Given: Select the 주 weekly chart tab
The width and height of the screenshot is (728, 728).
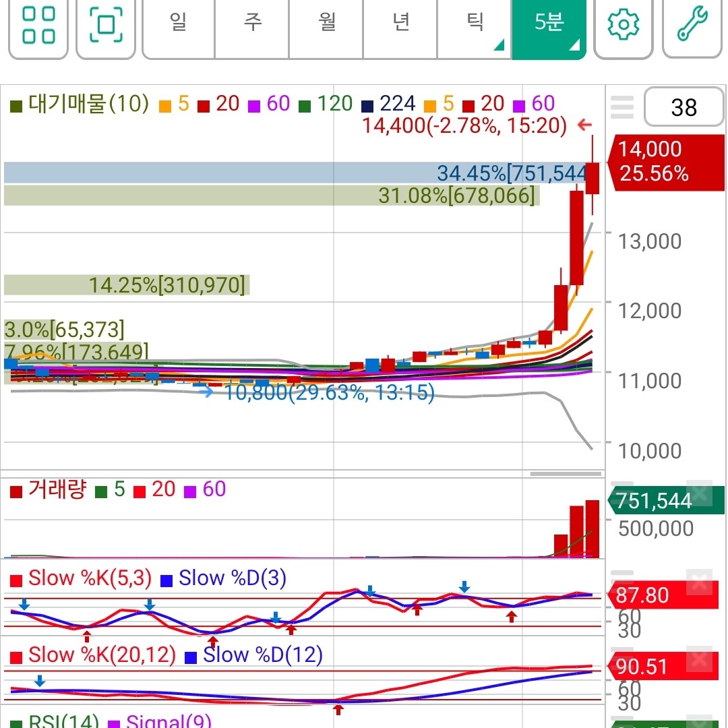Looking at the screenshot, I should click(x=252, y=23).
